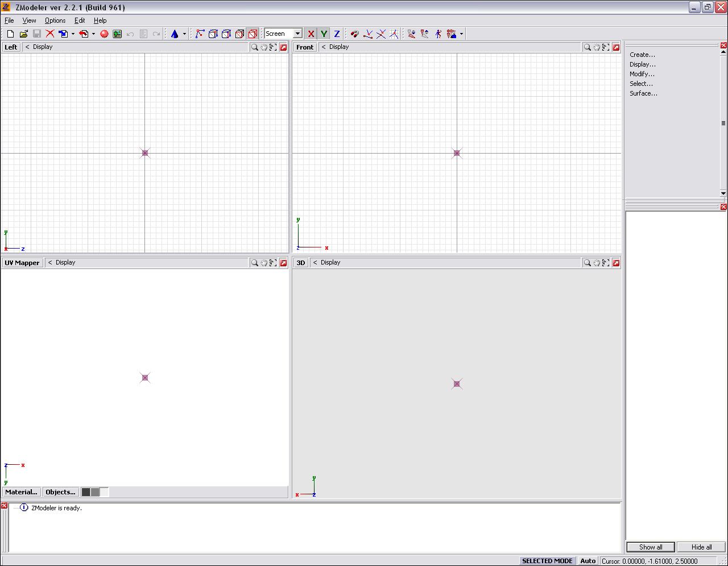Click the snap-to-intersection icon
This screenshot has width=728, height=566.
coord(381,34)
